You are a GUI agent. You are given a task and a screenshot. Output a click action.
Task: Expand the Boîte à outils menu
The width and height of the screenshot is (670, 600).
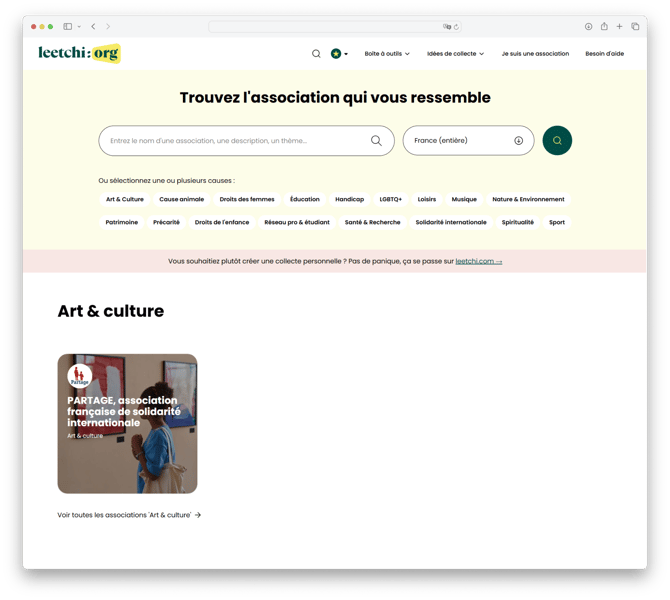387,54
